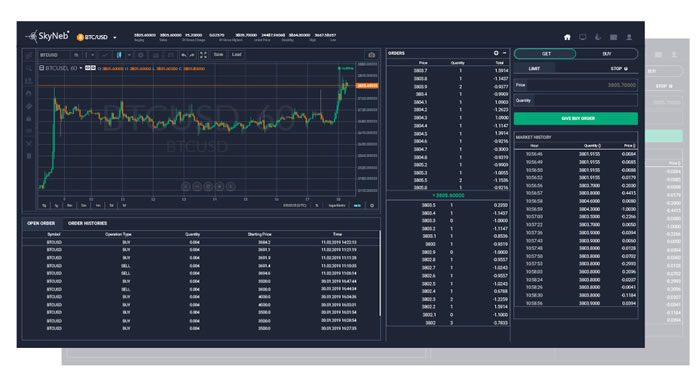The width and height of the screenshot is (700, 377).
Task: Redo the chart action
Action: tap(192, 55)
